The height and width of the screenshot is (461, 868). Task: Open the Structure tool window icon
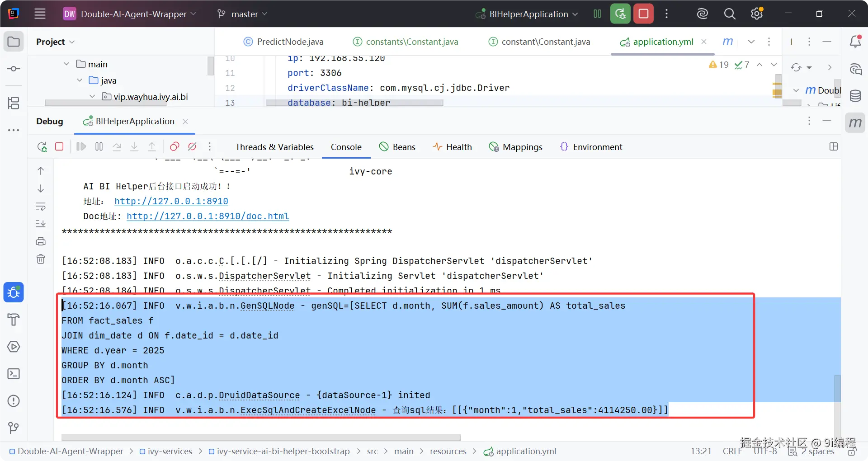[x=14, y=103]
